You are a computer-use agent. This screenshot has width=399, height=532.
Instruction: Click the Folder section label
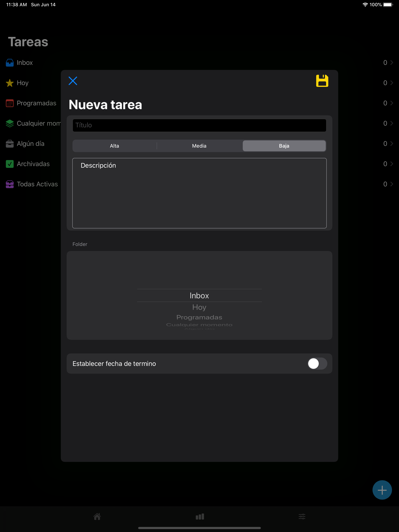[80, 244]
